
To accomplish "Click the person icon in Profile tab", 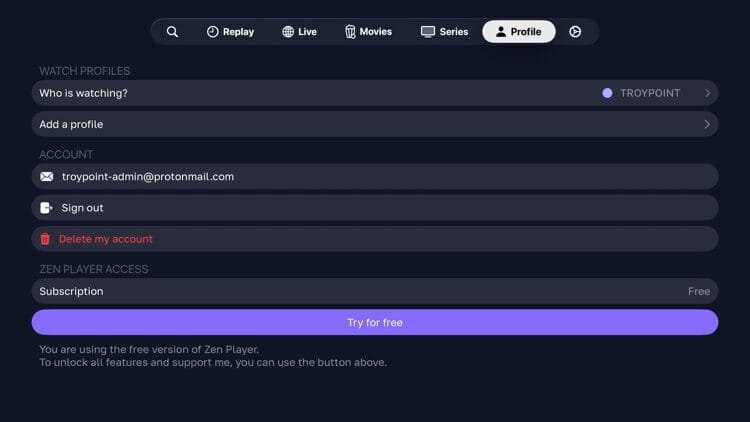I will coord(500,32).
